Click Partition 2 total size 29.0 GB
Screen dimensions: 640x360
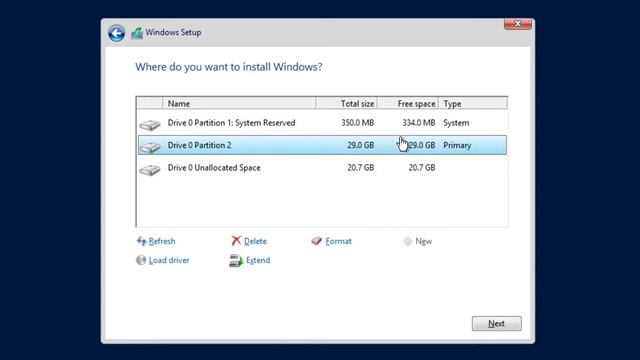click(x=360, y=145)
